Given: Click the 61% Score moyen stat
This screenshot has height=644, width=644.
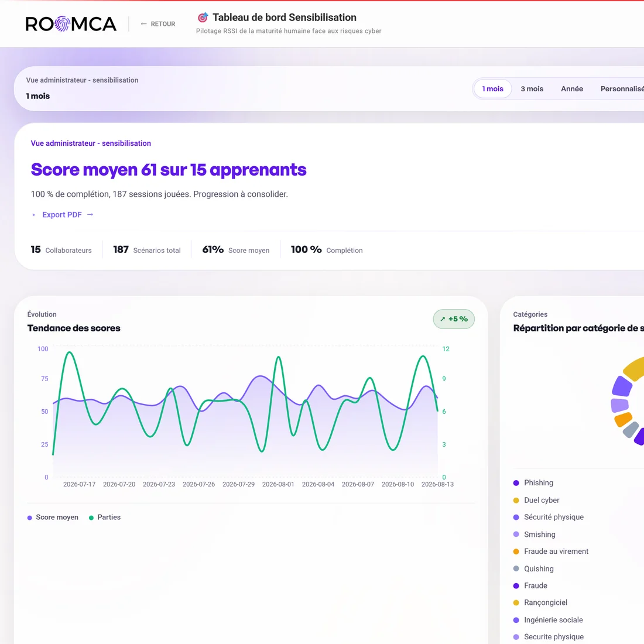Looking at the screenshot, I should [x=236, y=250].
